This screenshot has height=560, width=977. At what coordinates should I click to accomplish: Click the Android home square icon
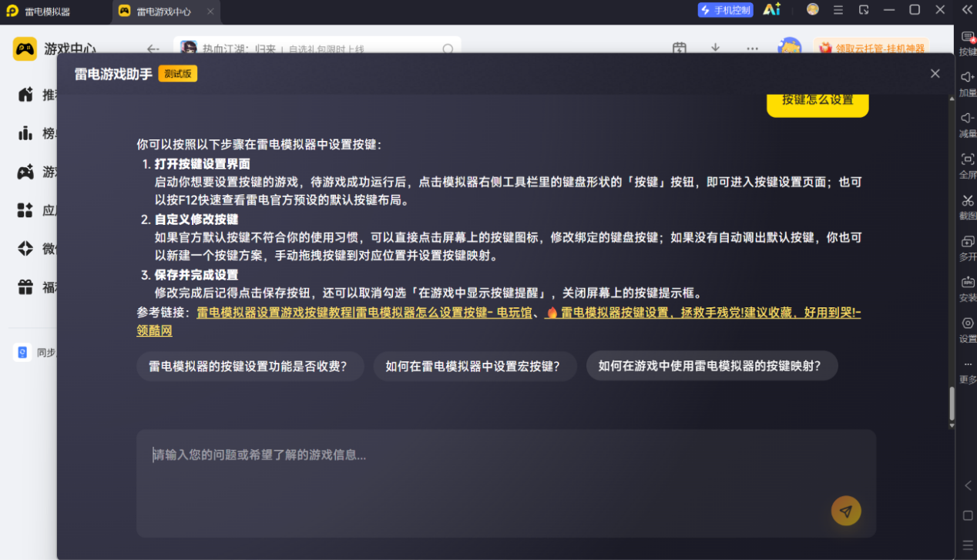click(x=969, y=515)
